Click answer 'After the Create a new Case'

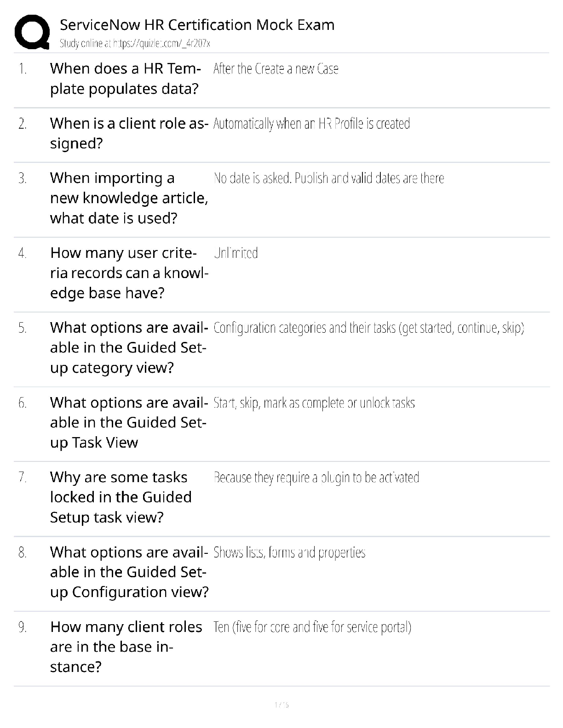[x=276, y=69]
